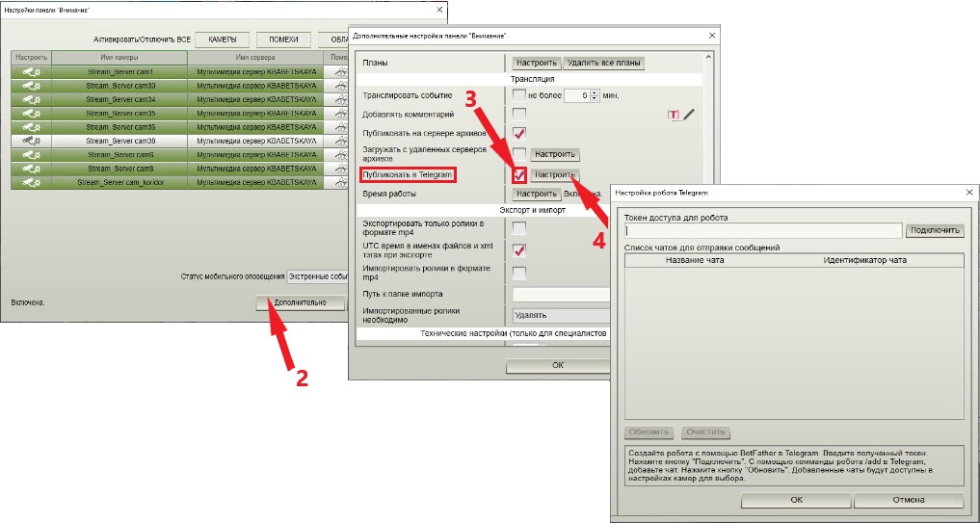
Task: Click the interference icon in cam1 row
Action: tap(341, 72)
